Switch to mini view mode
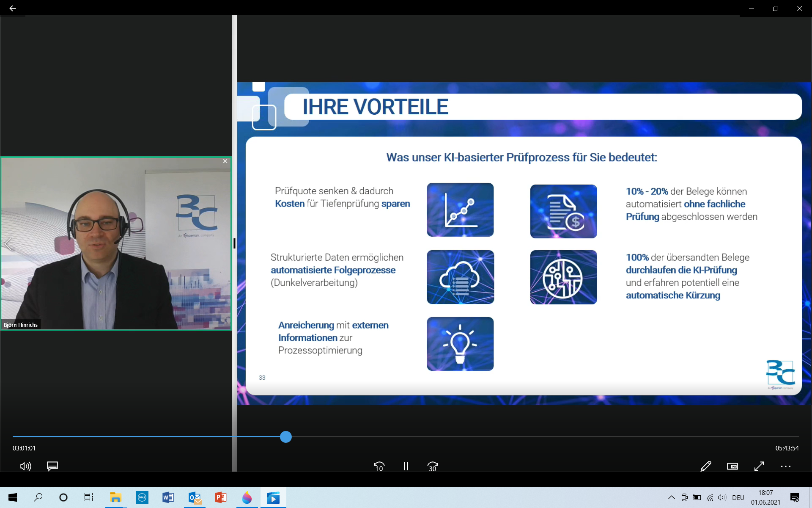Viewport: 812px width, 508px height. click(732, 466)
